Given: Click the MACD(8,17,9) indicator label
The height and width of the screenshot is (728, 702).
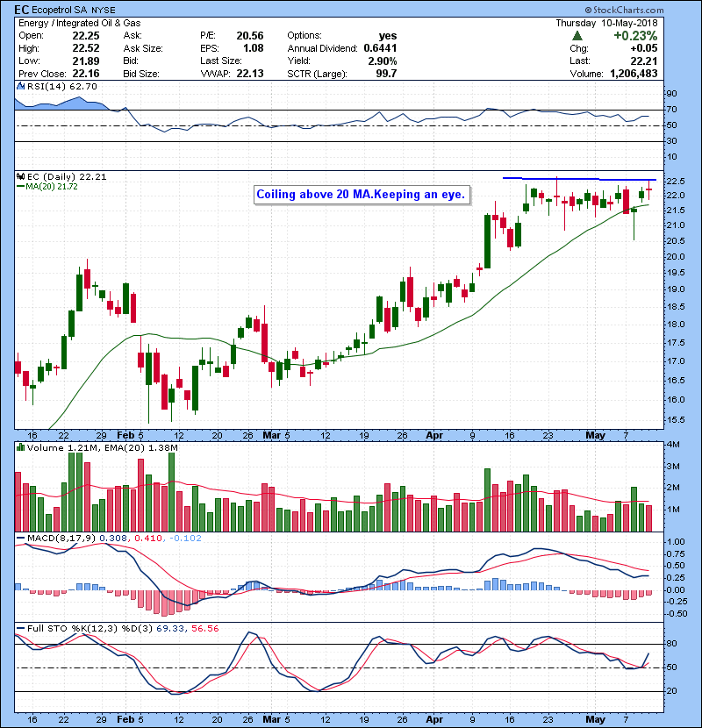Looking at the screenshot, I should (61, 539).
